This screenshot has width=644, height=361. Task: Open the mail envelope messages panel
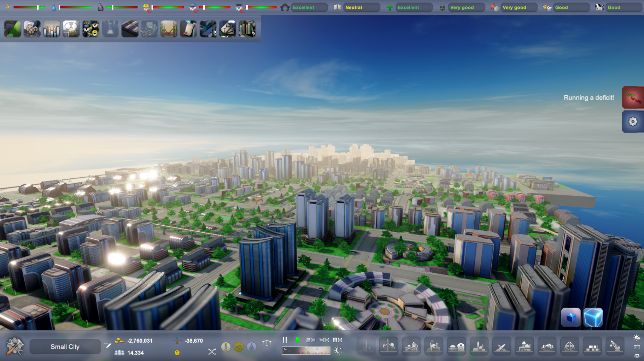pos(228,29)
